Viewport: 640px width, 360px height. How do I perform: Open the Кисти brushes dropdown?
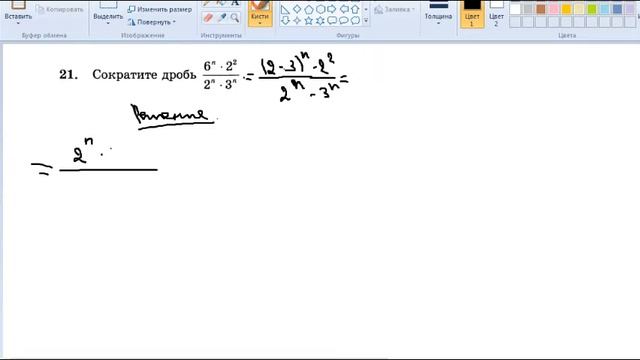tap(260, 23)
